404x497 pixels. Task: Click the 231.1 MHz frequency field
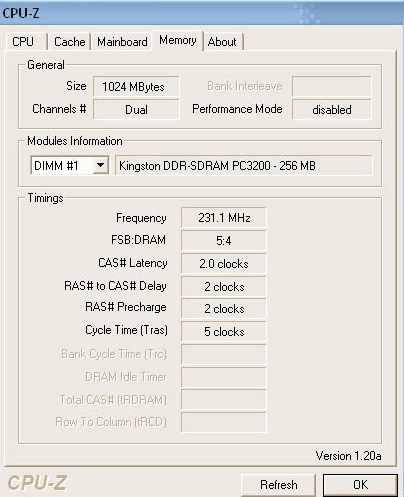point(224,218)
